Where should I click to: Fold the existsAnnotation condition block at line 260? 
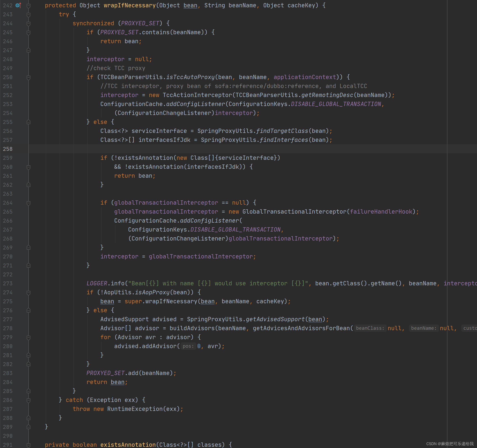coord(29,167)
